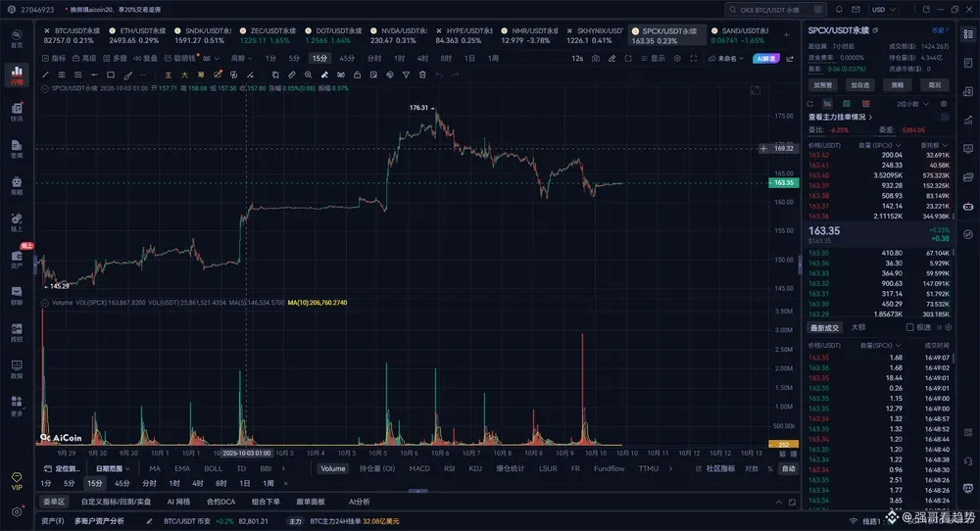
Task: Click the lock drawings icon
Action: click(x=357, y=75)
